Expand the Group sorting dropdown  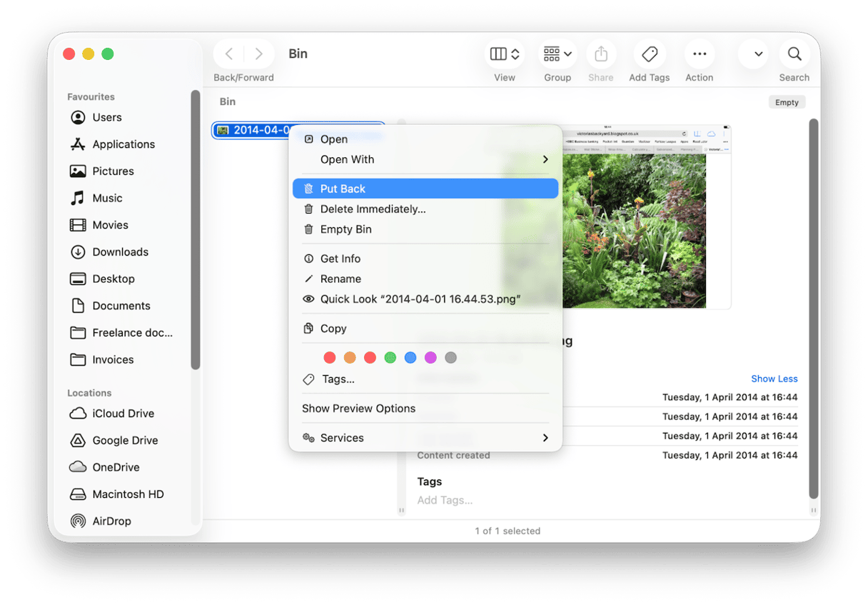point(557,54)
